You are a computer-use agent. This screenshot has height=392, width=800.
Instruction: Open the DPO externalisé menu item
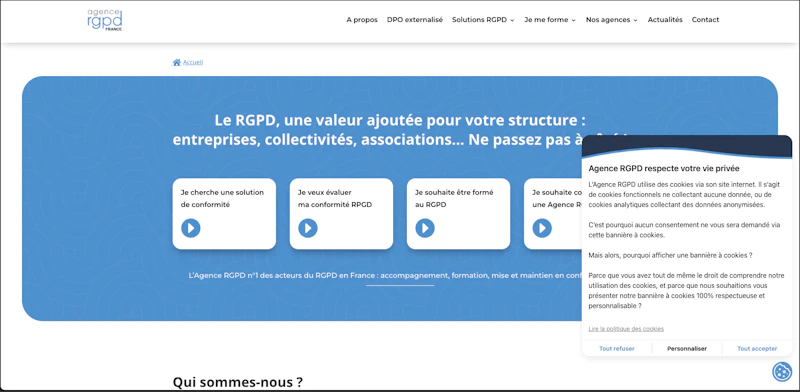click(415, 20)
